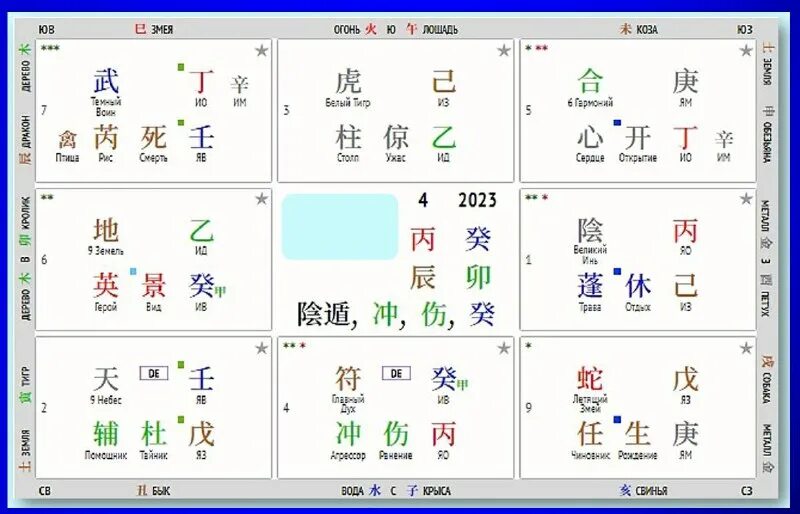Click the DE badge in palace 4
800x514 pixels.
pyautogui.click(x=396, y=374)
